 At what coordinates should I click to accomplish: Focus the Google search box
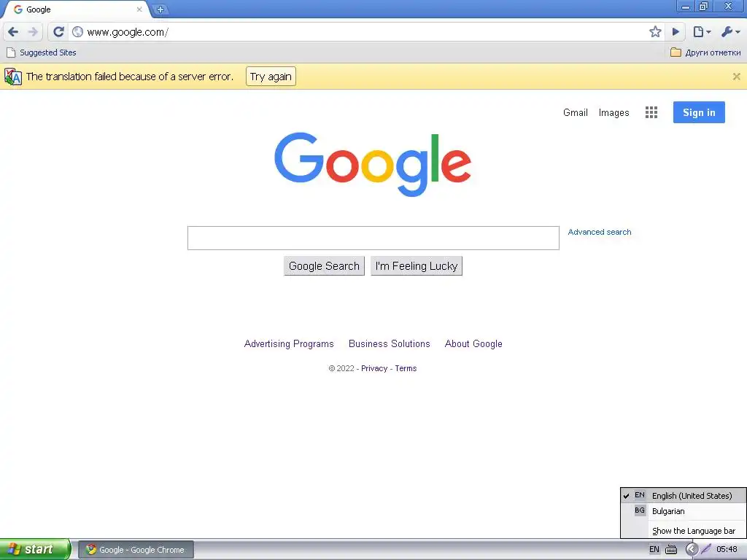373,238
